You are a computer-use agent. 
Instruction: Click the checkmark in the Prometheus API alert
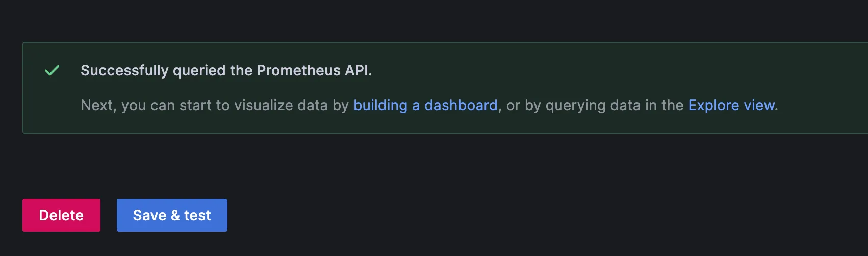52,70
